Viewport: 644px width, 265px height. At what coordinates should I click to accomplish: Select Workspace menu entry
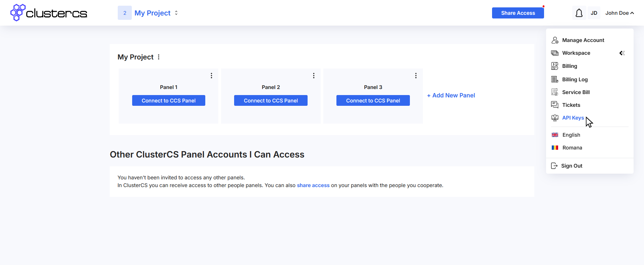pyautogui.click(x=576, y=53)
